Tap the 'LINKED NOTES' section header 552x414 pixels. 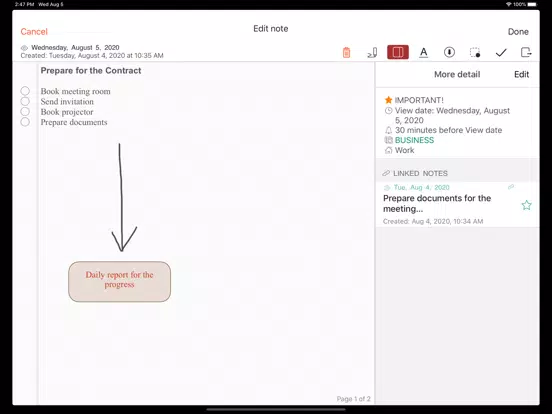420,173
